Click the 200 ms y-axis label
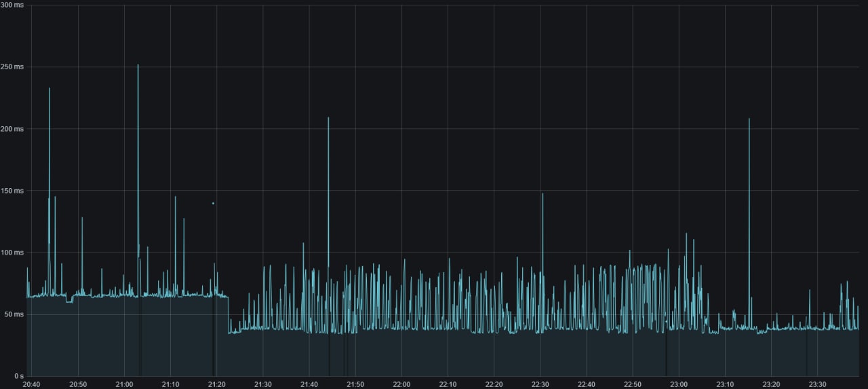Image resolution: width=868 pixels, height=389 pixels. [12, 128]
